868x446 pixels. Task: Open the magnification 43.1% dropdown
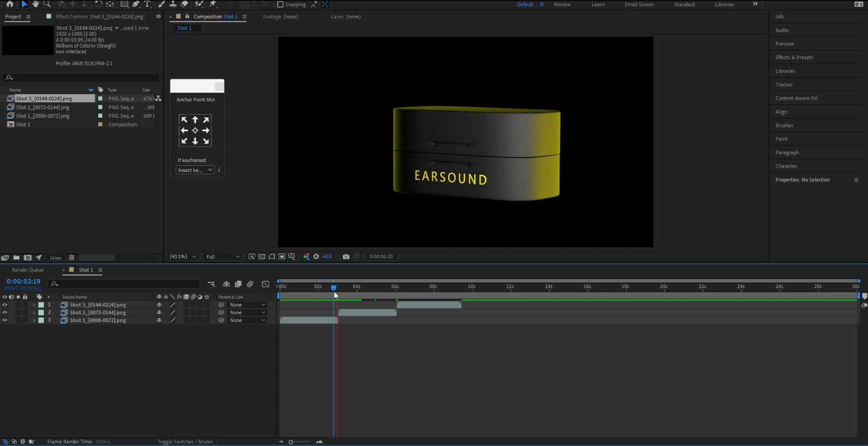(183, 256)
